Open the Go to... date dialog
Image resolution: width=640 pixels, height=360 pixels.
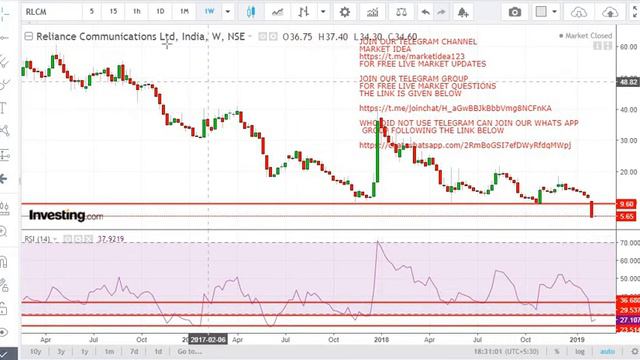pos(189,351)
